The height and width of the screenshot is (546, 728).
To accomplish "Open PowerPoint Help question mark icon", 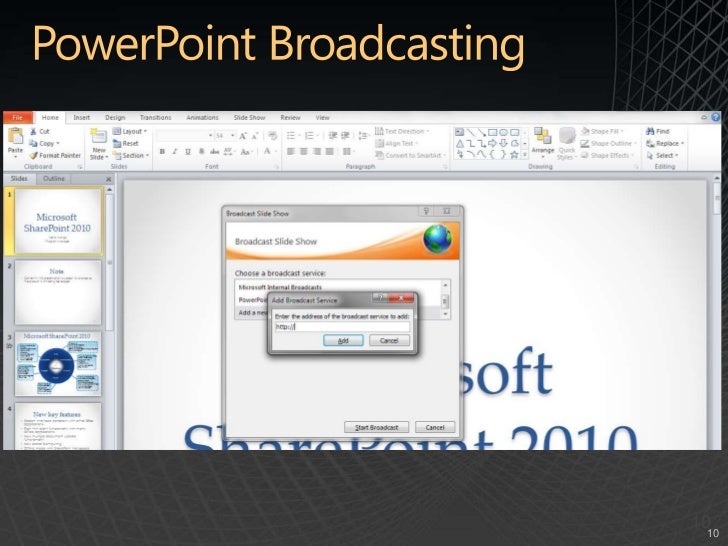I will pos(715,117).
